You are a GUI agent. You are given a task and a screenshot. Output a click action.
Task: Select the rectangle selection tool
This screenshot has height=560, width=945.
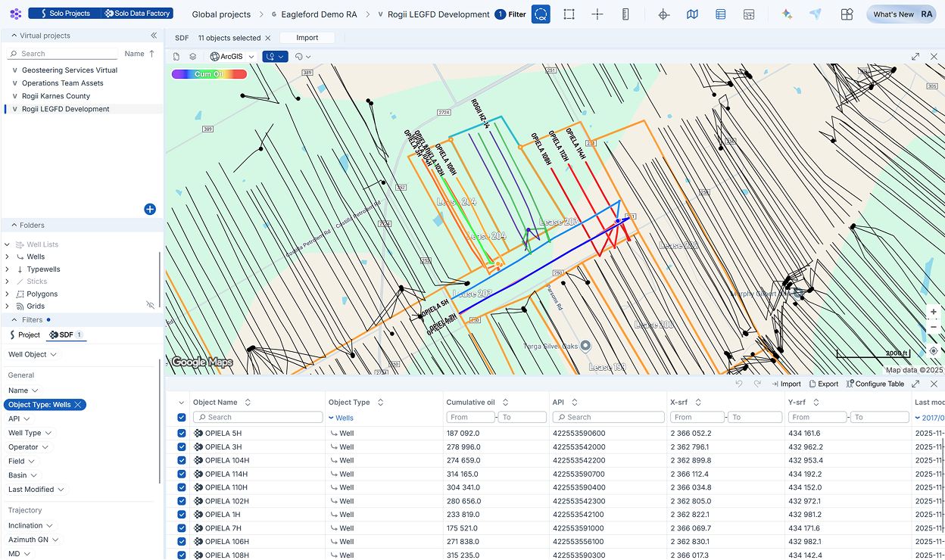(x=569, y=14)
